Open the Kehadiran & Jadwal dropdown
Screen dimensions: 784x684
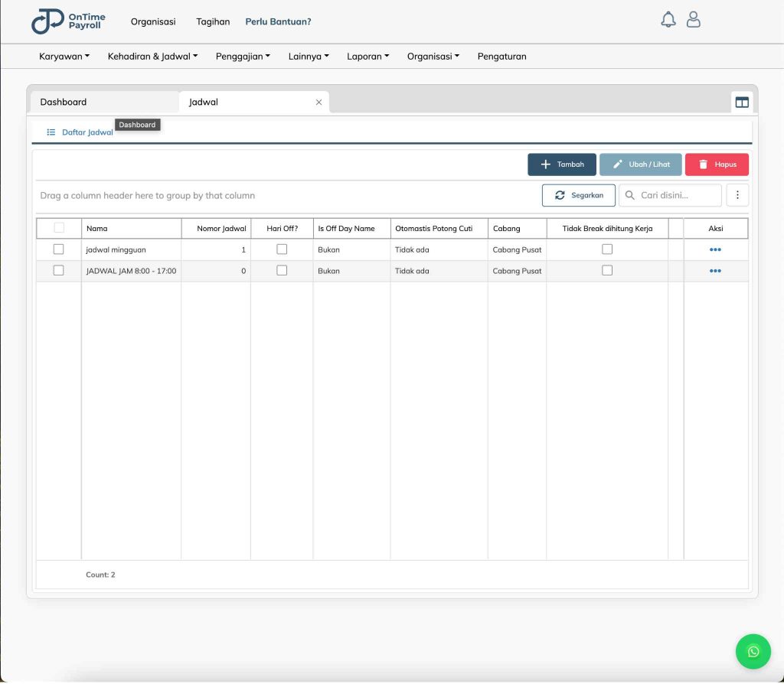coord(152,56)
